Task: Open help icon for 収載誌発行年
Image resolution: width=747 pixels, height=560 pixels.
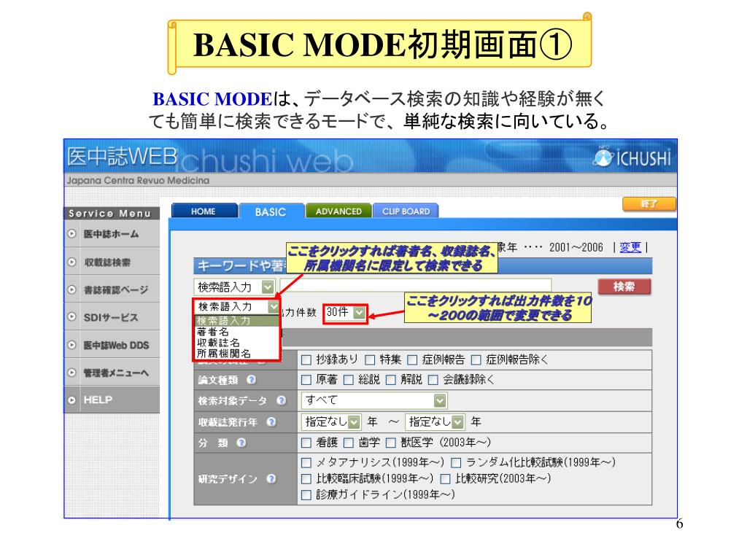Action: coord(271,422)
